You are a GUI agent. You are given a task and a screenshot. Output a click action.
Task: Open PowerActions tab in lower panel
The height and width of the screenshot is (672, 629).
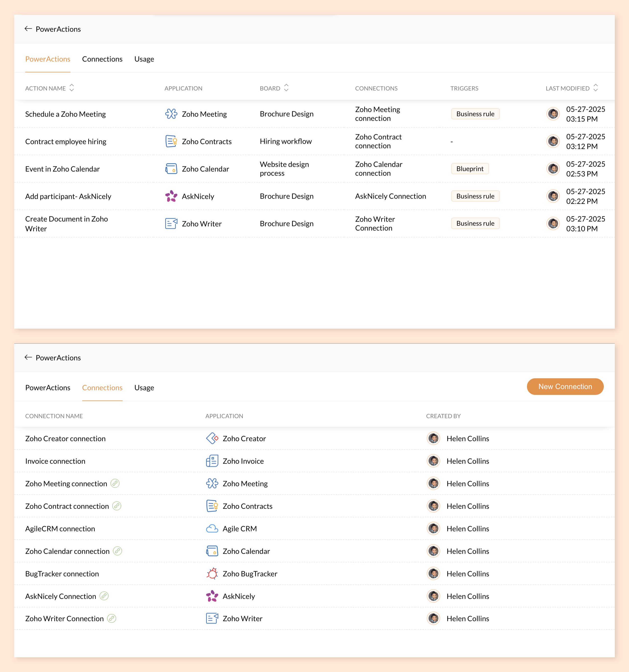(48, 388)
